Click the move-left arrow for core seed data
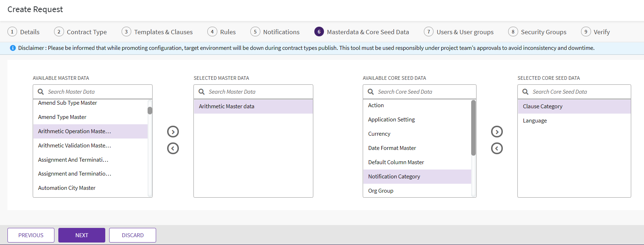This screenshot has height=245, width=644. (x=497, y=148)
